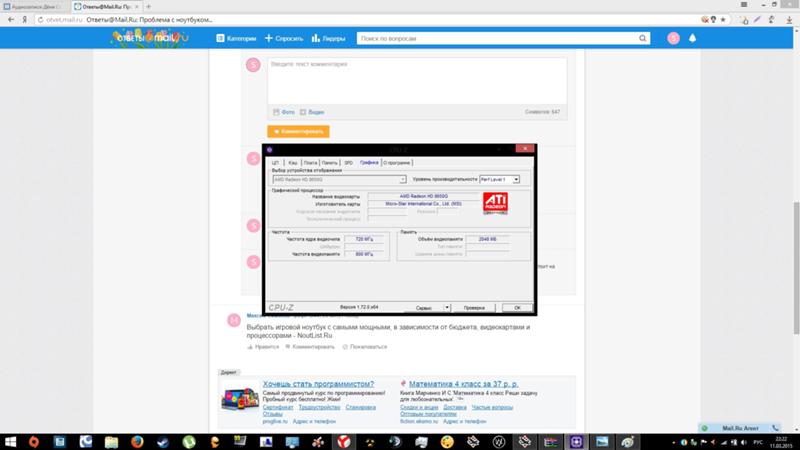Switch to the Кэш tab
The width and height of the screenshot is (800, 450).
(292, 163)
